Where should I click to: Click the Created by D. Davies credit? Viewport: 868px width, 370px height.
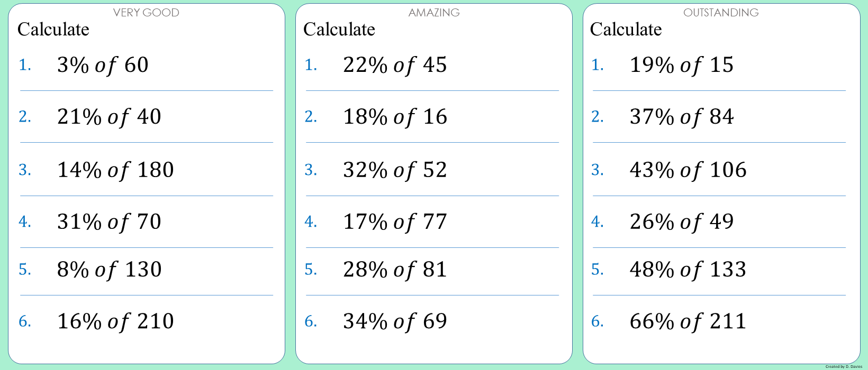(844, 366)
